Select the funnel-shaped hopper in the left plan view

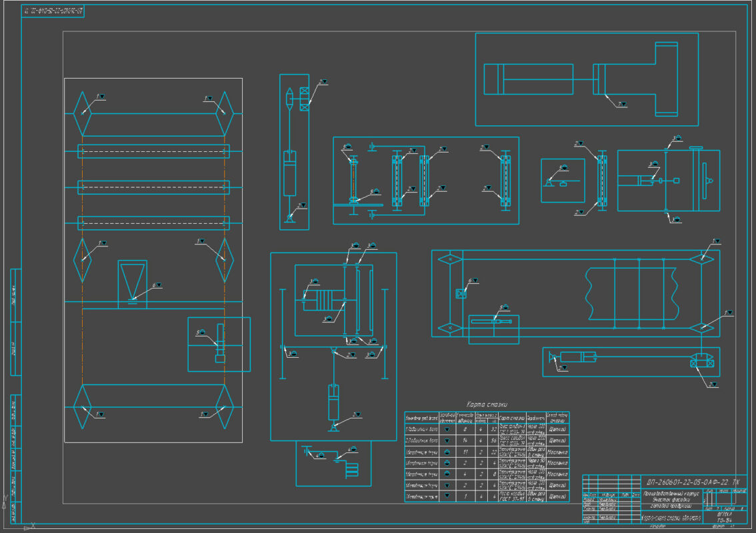click(132, 282)
